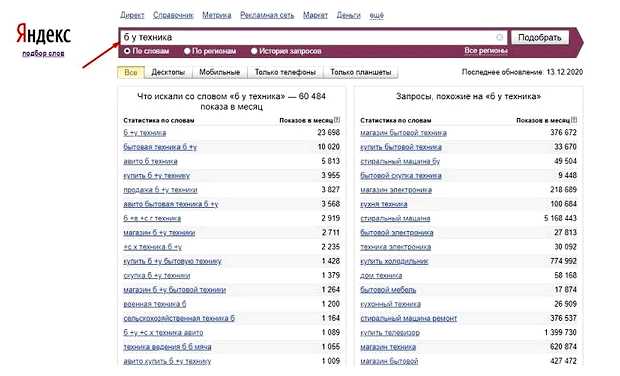620x376 pixels.
Task: Open query 'скупка б +у техники'
Action: [157, 276]
